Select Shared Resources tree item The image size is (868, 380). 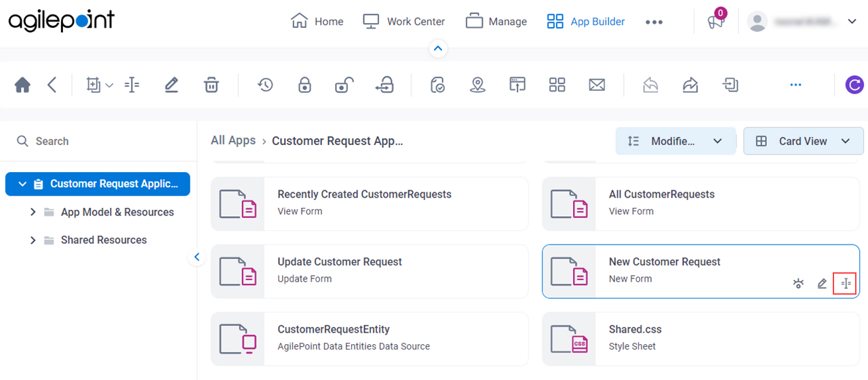(x=104, y=240)
